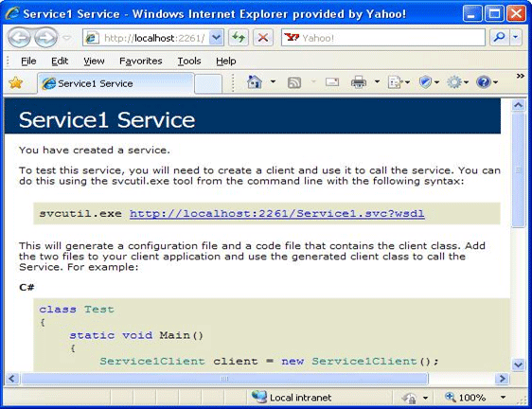Click the 'static void Main()' code line
Screen dimensions: 532x409
[136, 335]
